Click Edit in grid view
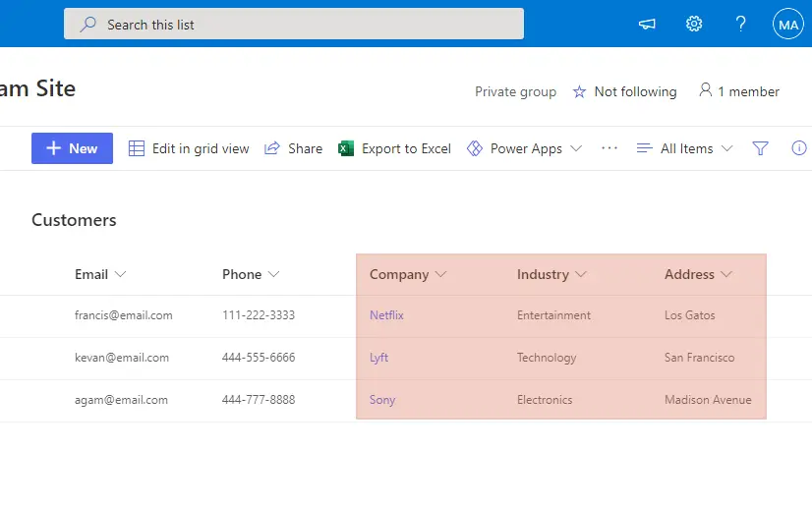The height and width of the screenshot is (506, 812). tap(189, 148)
